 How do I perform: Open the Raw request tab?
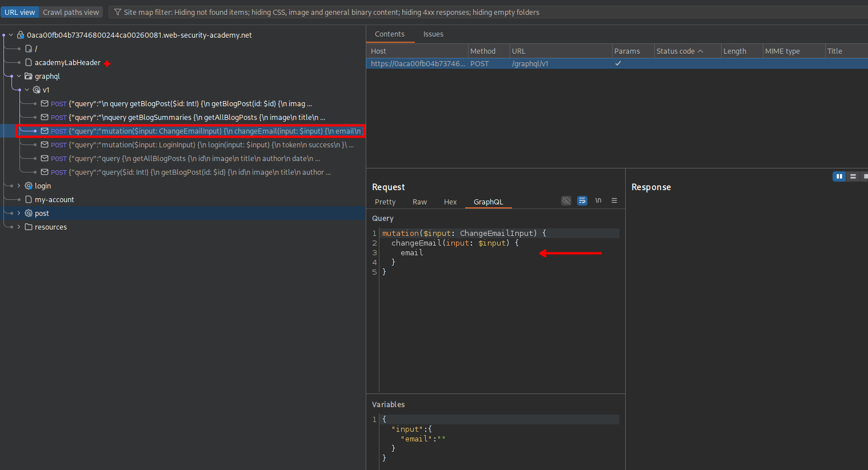[x=419, y=202]
